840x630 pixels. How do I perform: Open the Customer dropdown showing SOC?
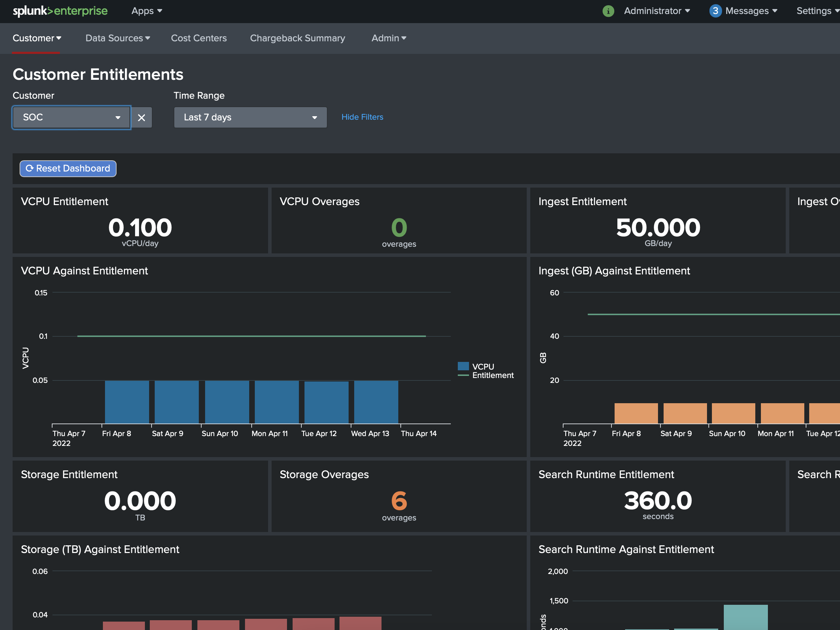click(x=72, y=117)
